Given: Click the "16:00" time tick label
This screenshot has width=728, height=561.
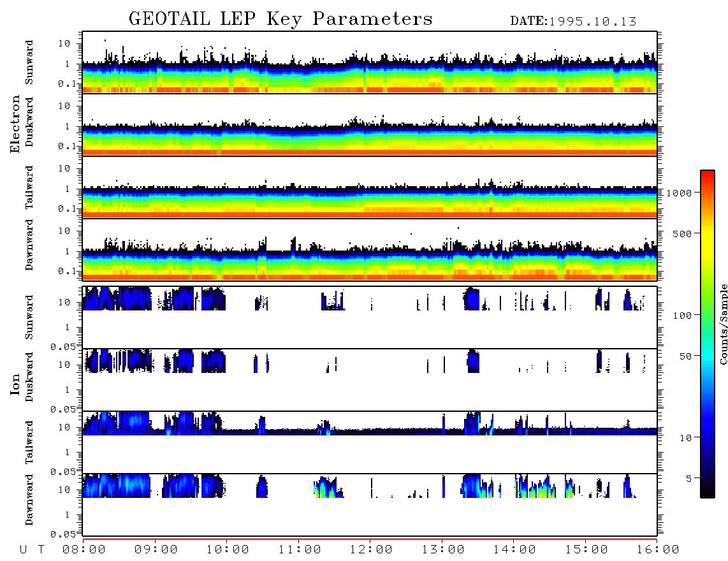Looking at the screenshot, I should [657, 550].
